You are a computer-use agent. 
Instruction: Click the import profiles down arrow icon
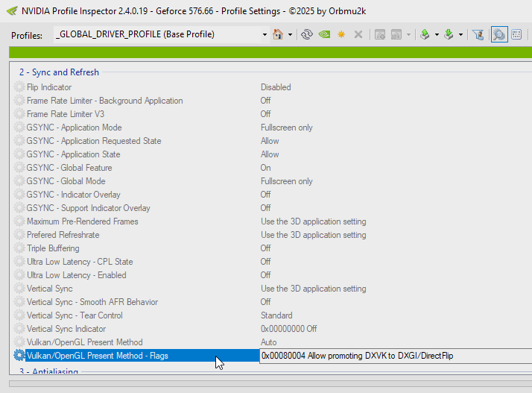[x=449, y=35]
